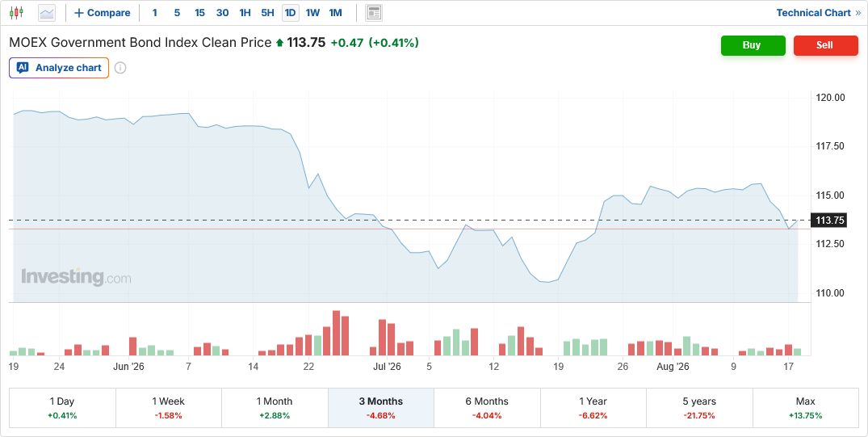The image size is (868, 437).
Task: Select the 1 Day range tab
Action: click(x=62, y=408)
